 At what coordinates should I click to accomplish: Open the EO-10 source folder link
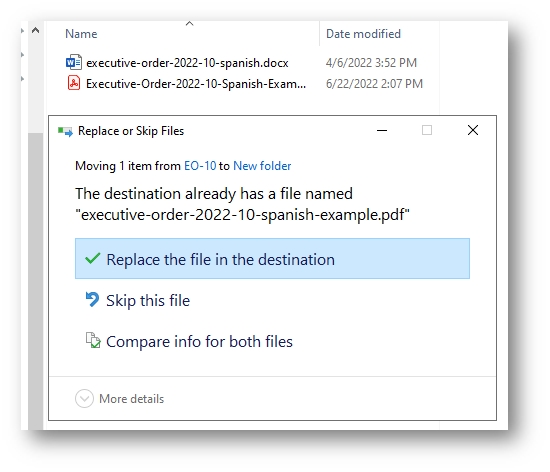[x=200, y=166]
